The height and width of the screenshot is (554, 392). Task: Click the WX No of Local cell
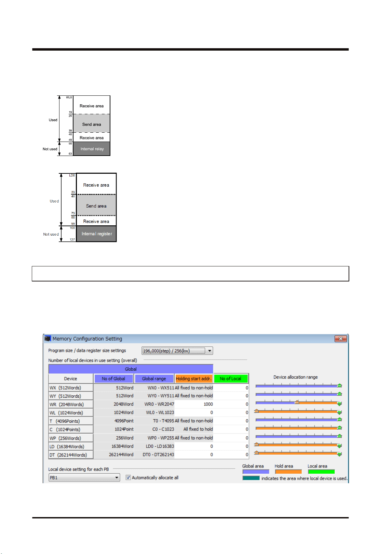coord(231,388)
